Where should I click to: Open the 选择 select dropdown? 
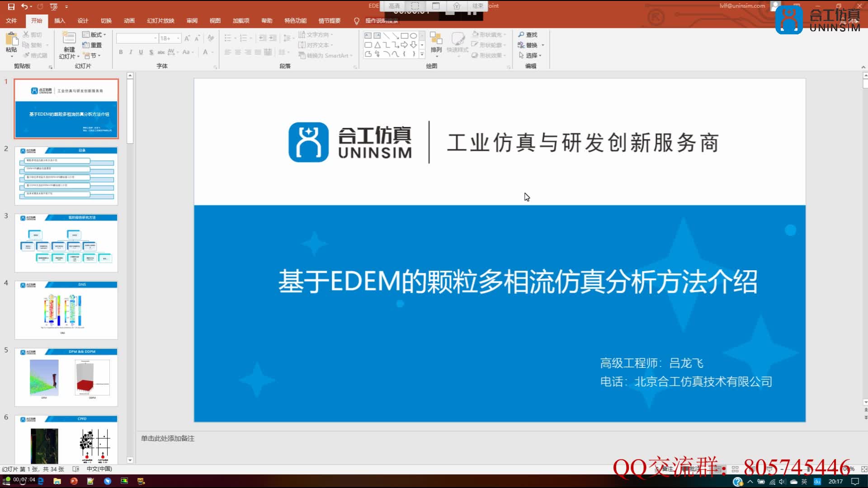click(530, 55)
